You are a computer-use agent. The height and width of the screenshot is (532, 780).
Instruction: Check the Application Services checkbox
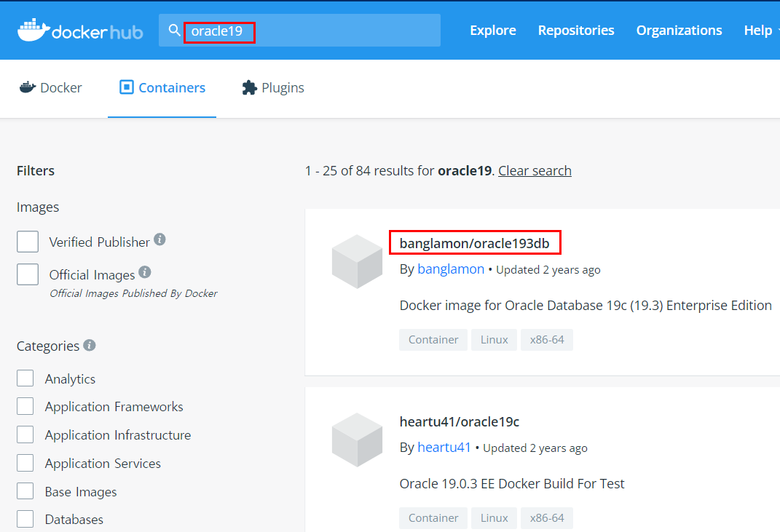click(x=25, y=463)
